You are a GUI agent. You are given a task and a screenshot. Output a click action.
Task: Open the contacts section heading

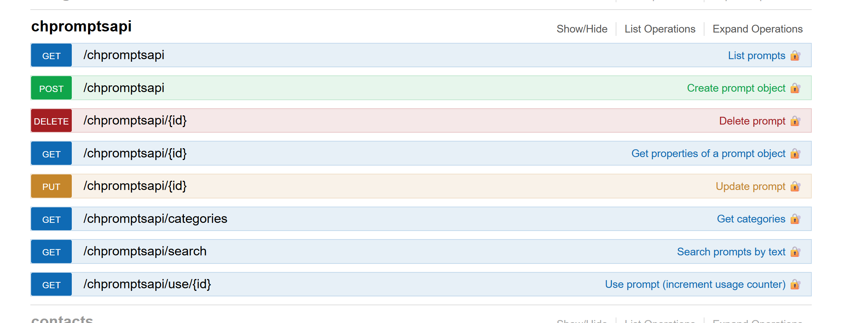pyautogui.click(x=62, y=319)
